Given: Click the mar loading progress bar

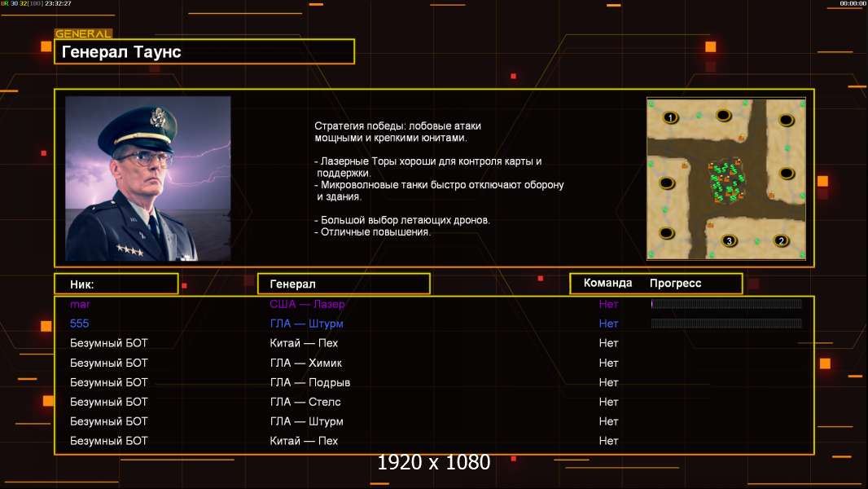Looking at the screenshot, I should click(726, 303).
